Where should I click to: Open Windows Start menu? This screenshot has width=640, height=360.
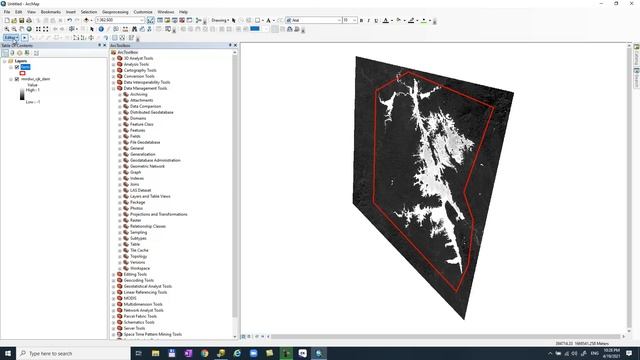pyautogui.click(x=8, y=353)
